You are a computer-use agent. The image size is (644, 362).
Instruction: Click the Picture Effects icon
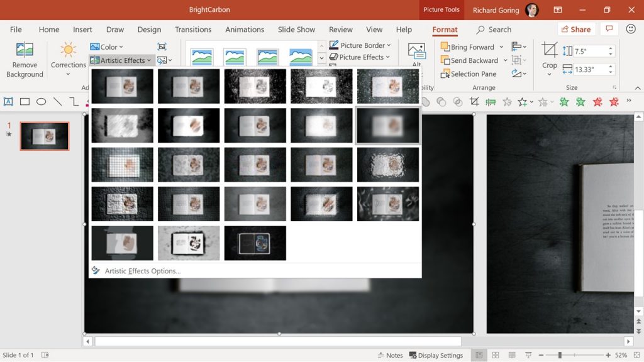[360, 57]
